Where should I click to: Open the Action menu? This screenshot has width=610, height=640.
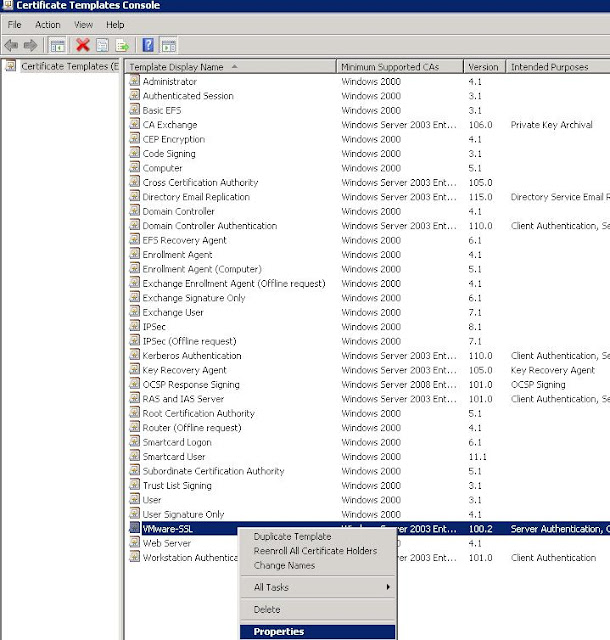(x=47, y=25)
